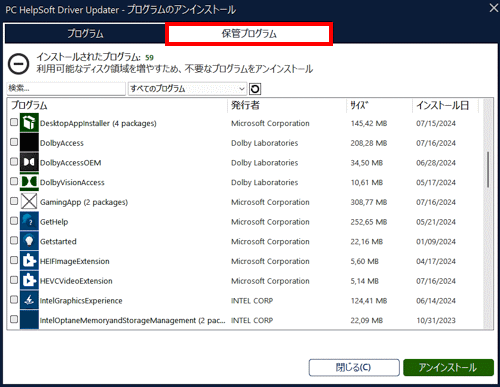
Task: Click the vertical scrollbar thumb of program list
Action: 488,169
